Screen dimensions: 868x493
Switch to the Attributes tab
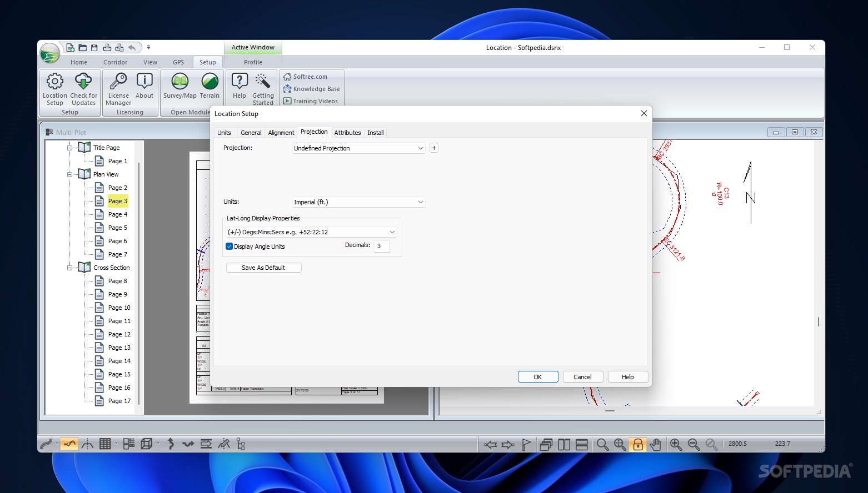pos(347,133)
